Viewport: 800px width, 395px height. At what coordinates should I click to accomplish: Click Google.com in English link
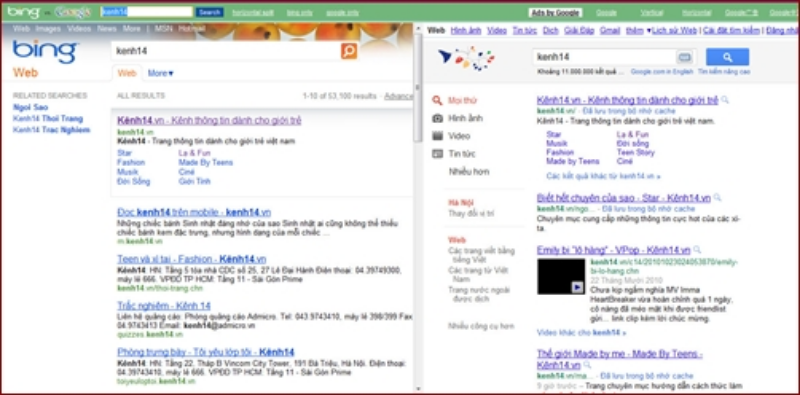[662, 72]
